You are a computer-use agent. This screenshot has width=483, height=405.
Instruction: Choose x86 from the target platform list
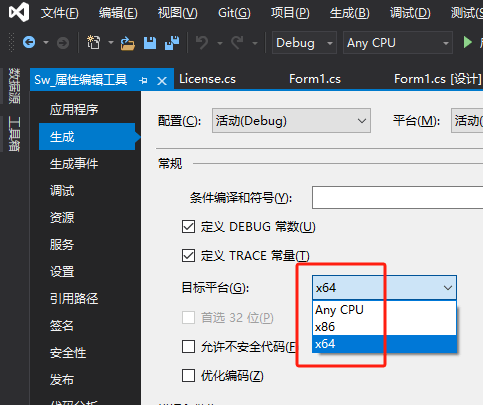pos(384,327)
